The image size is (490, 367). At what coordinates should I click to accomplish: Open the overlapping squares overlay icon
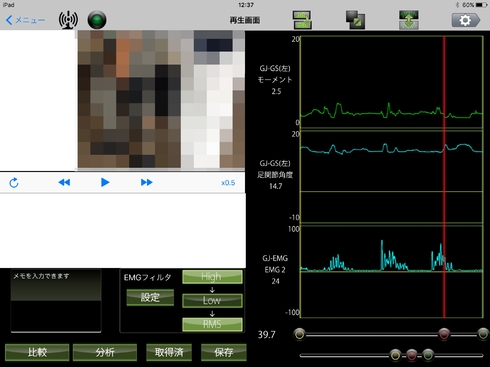coord(355,20)
